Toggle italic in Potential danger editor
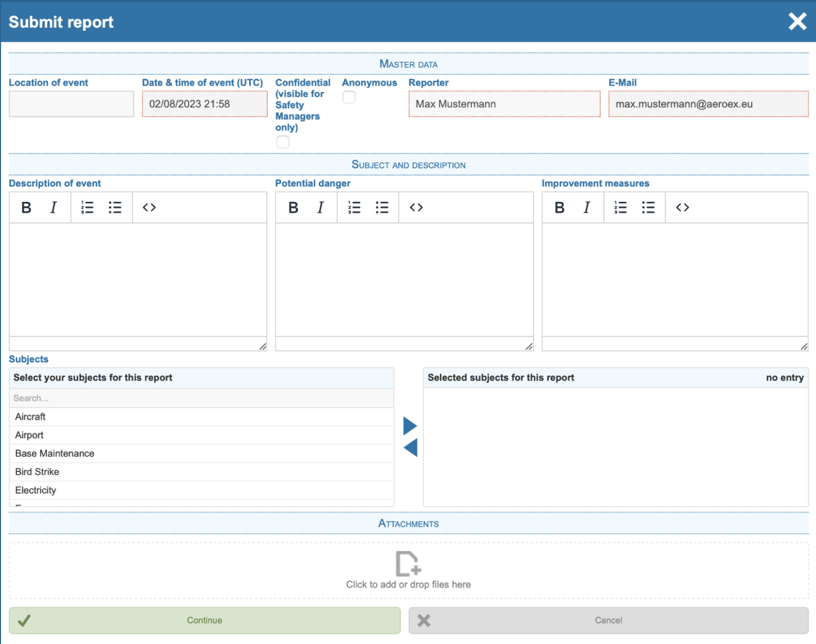 320,207
